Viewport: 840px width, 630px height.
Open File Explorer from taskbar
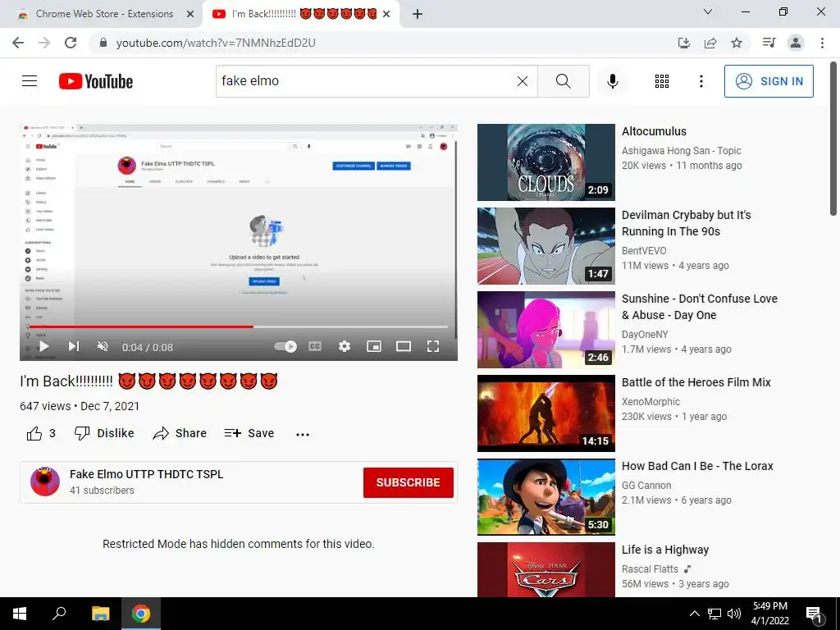(100, 614)
